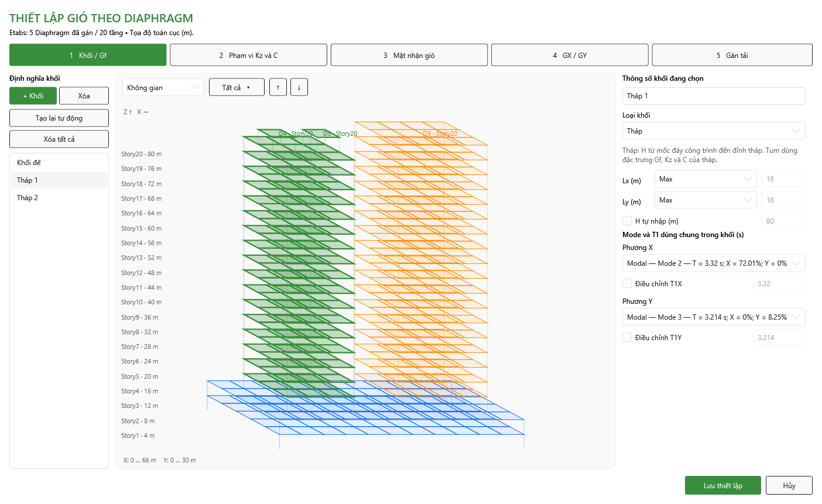Select tab 4 GX / GY

point(570,55)
